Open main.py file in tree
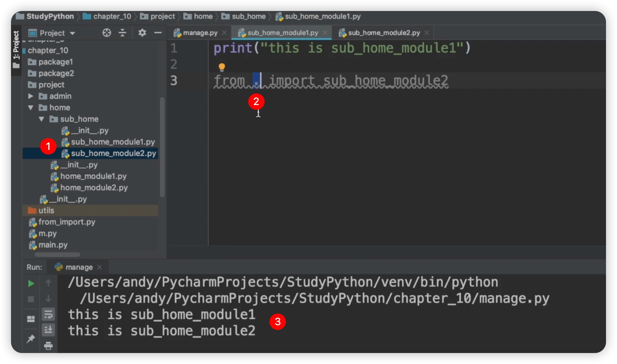This screenshot has height=364, width=617. pos(53,245)
